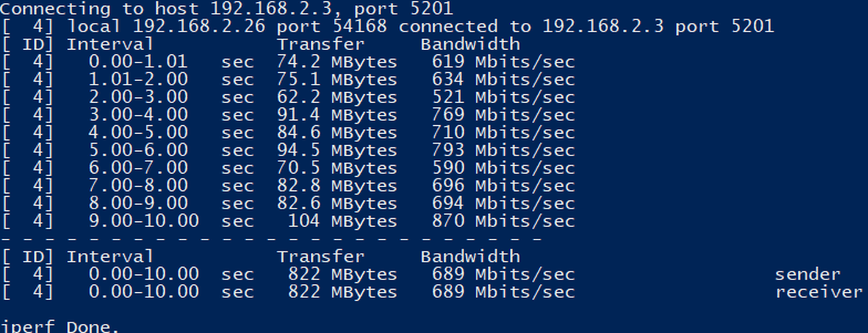Click the 694 Mbits/sec bandwidth value
The height and width of the screenshot is (333, 868).
coord(503,203)
